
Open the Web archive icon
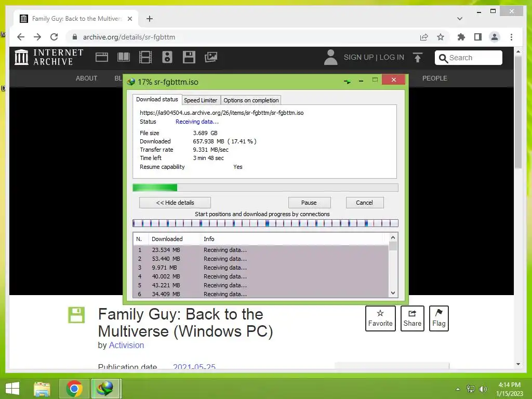[102, 57]
